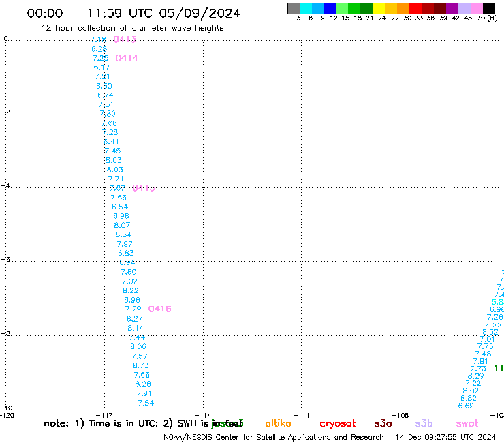Click the bright red swatch in the legend
The image size is (504, 443).
tap(415, 8)
